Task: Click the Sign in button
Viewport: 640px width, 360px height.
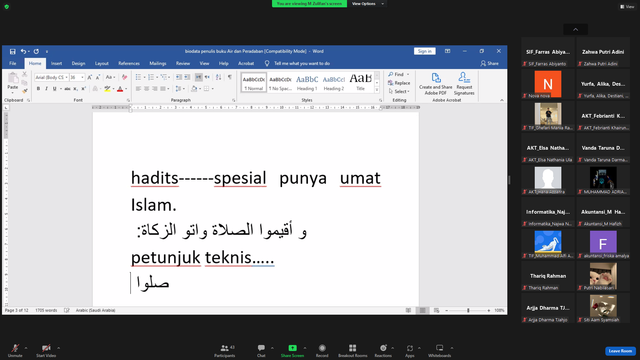Action: (424, 51)
